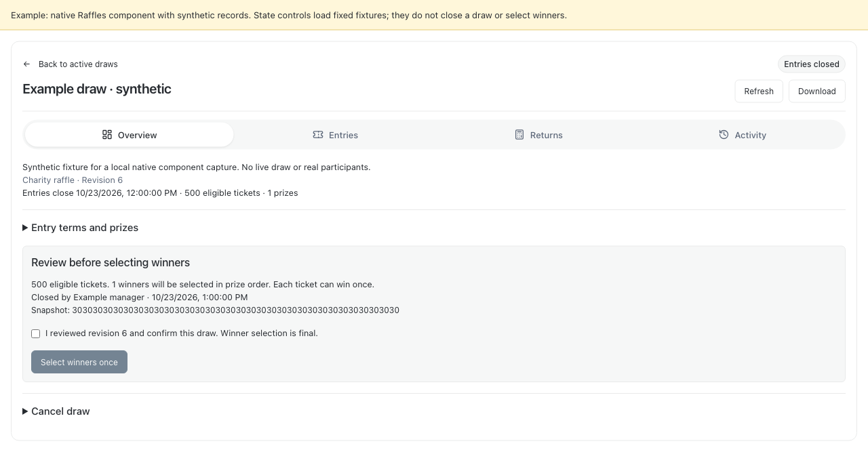This screenshot has height=452, width=868.
Task: Click the Entries closed status badge
Action: click(x=812, y=64)
